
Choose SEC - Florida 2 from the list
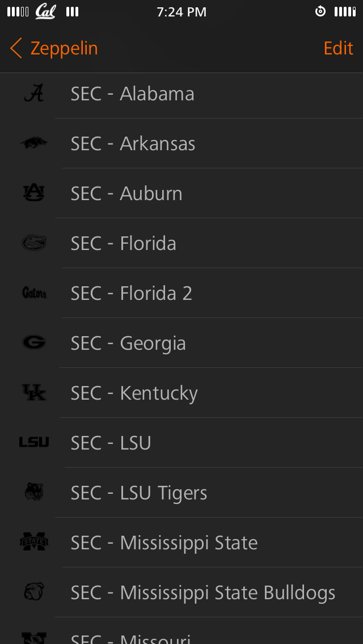pos(181,293)
